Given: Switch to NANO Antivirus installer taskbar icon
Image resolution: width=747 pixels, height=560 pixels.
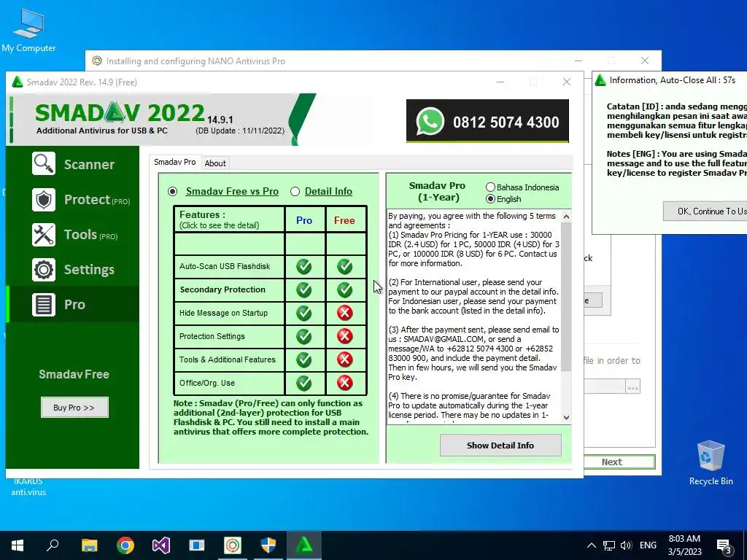Looking at the screenshot, I should [x=233, y=545].
